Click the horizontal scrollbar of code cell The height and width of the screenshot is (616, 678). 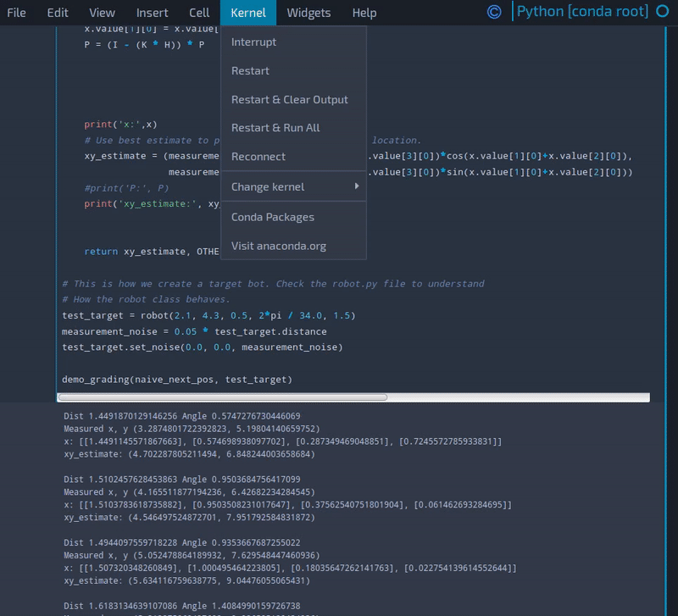223,397
